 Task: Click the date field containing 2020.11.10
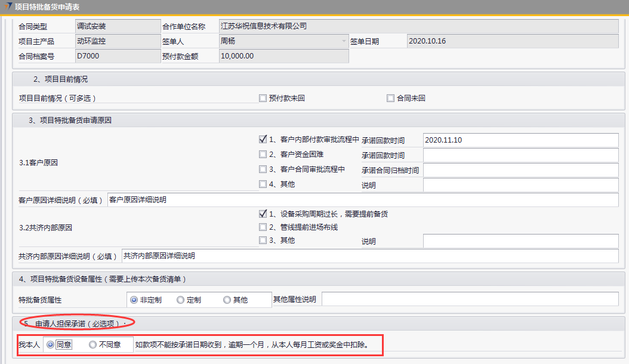tap(520, 140)
